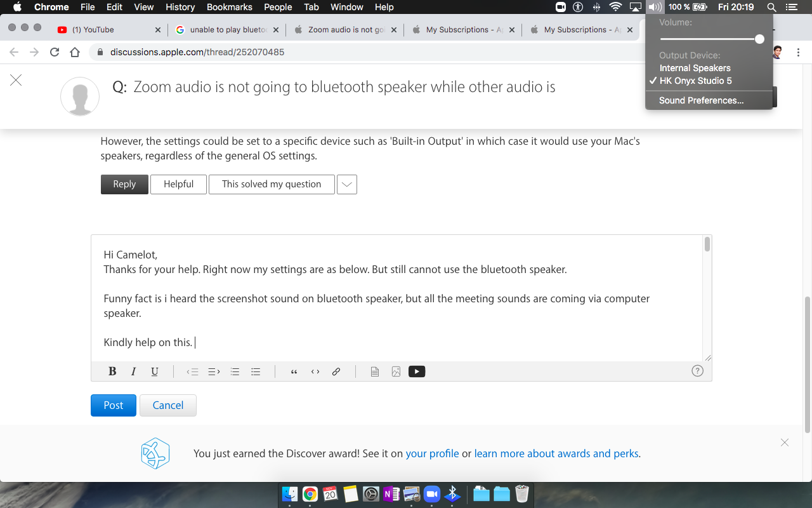Open Preview from the Dock
The image size is (812, 508).
coord(412,494)
